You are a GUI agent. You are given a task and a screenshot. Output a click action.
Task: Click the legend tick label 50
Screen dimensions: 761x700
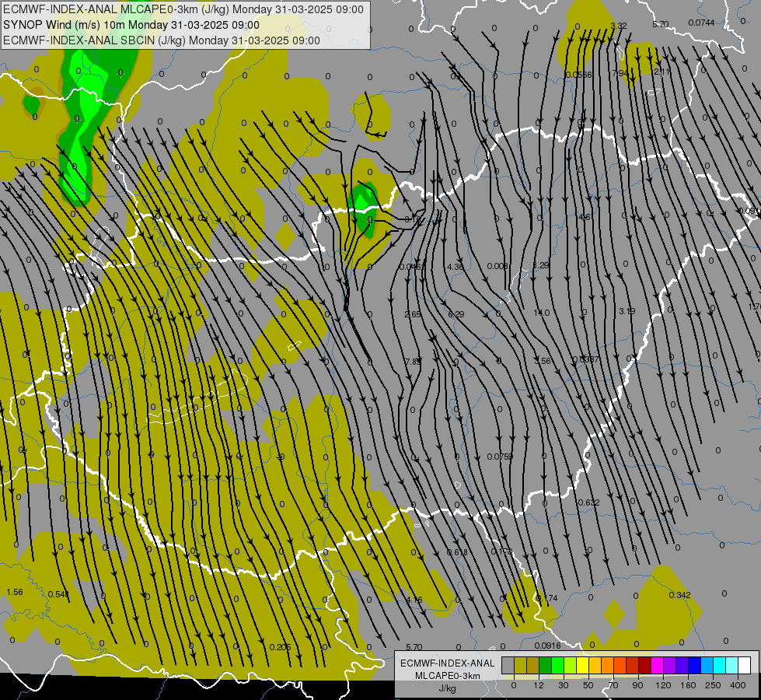[588, 685]
